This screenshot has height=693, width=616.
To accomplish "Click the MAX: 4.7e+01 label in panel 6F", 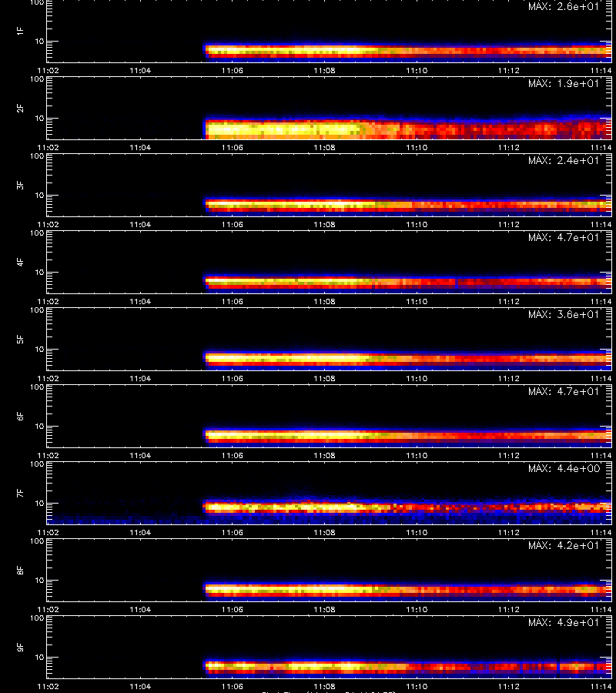I will point(564,391).
